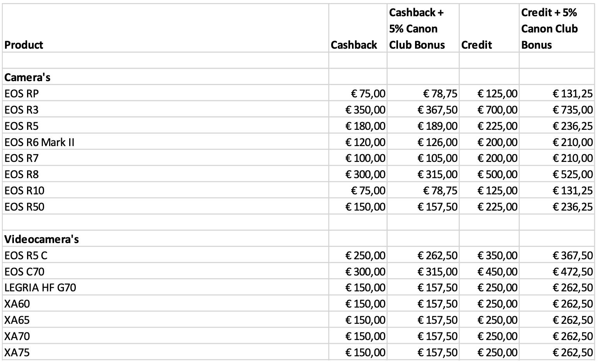Click the XA75 credit bonus value € 262,50
This screenshot has height=364, width=598.
click(x=572, y=352)
